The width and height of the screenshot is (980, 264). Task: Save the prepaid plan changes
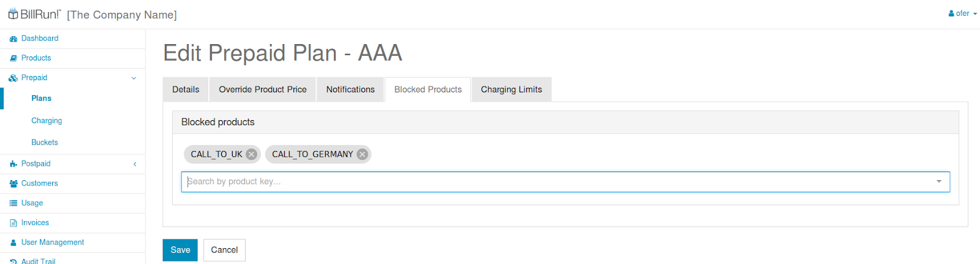(180, 250)
